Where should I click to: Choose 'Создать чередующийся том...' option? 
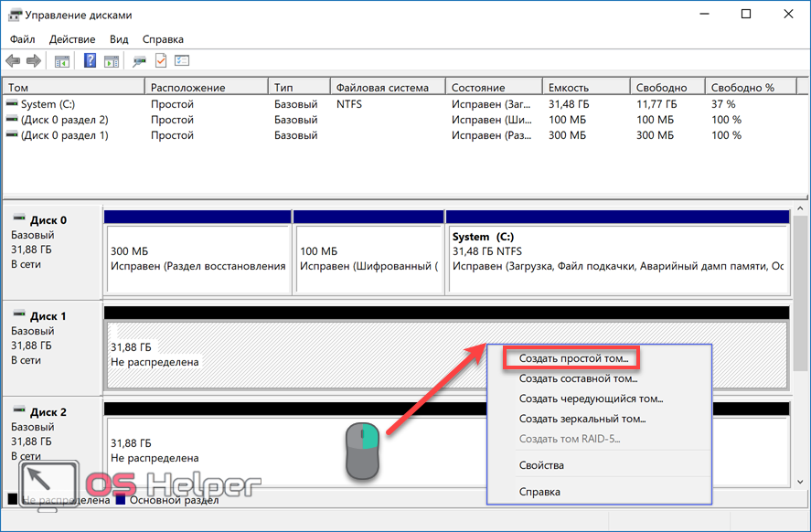[591, 399]
